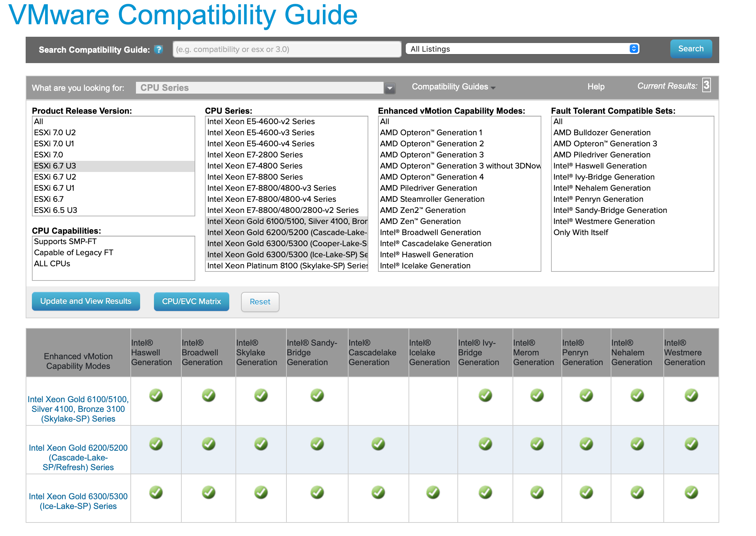Click the Nehalem checkmark in Gold 6100/5100 row
The height and width of the screenshot is (536, 756).
[637, 395]
